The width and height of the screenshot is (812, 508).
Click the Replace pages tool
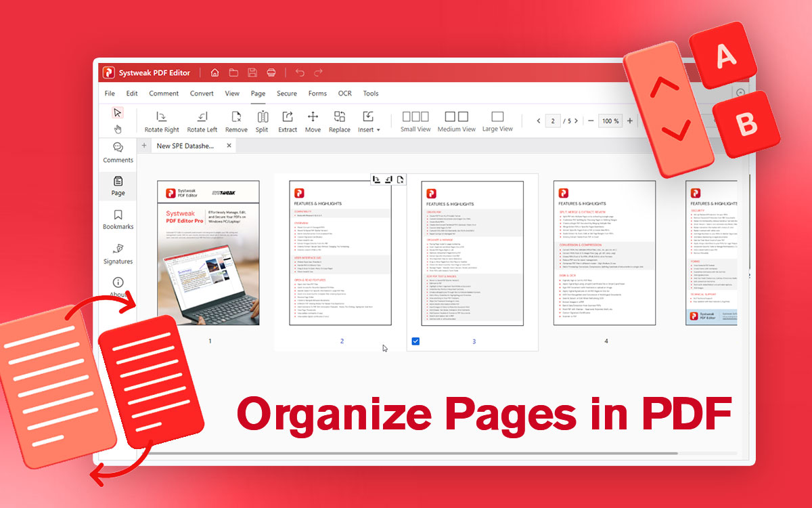pyautogui.click(x=340, y=121)
